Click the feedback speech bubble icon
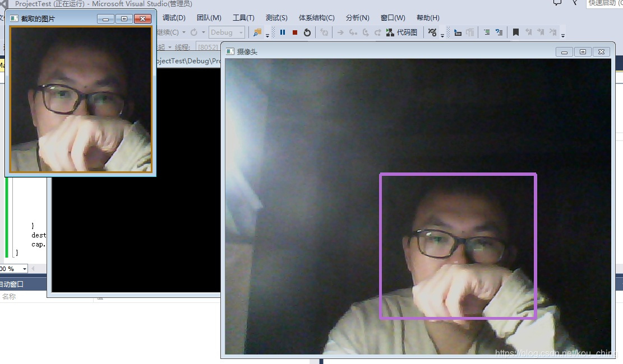Viewport: 623px width, 364px height. tap(557, 2)
